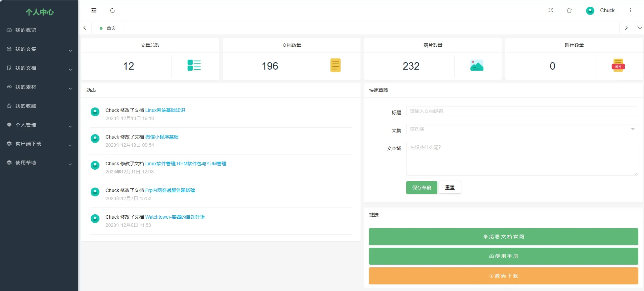Viewport: 644px width, 291px height.
Task: Click the Chuck user avatar
Action: tap(590, 11)
